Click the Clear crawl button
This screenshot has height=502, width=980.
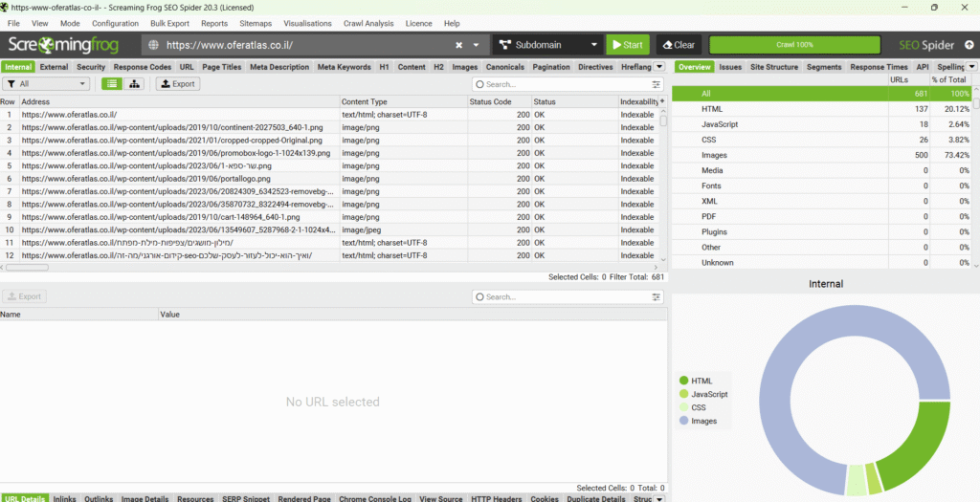[x=679, y=45]
